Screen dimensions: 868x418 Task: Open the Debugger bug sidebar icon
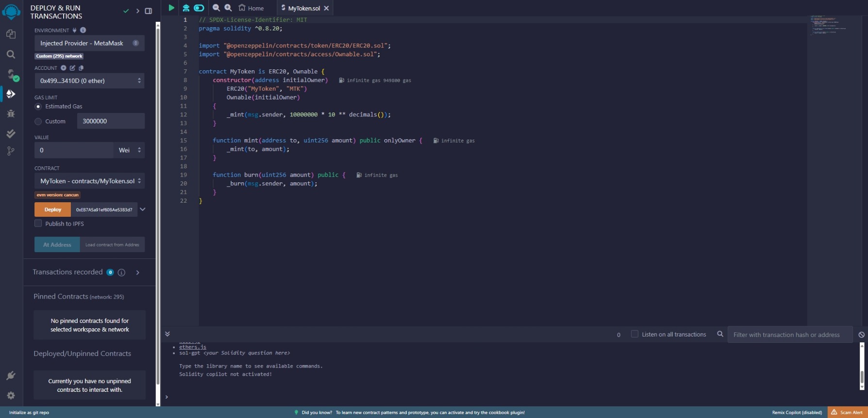click(x=11, y=113)
